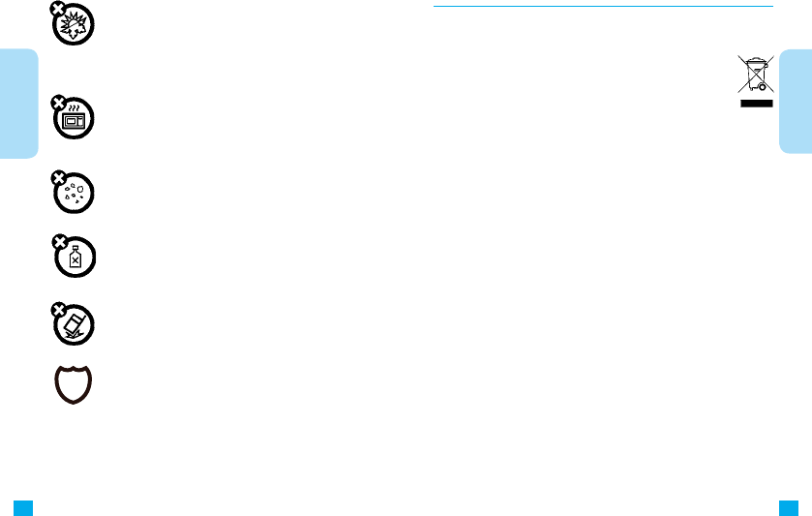Click the thin blue horizontal line at top
The height and width of the screenshot is (516, 812).
(x=603, y=6)
